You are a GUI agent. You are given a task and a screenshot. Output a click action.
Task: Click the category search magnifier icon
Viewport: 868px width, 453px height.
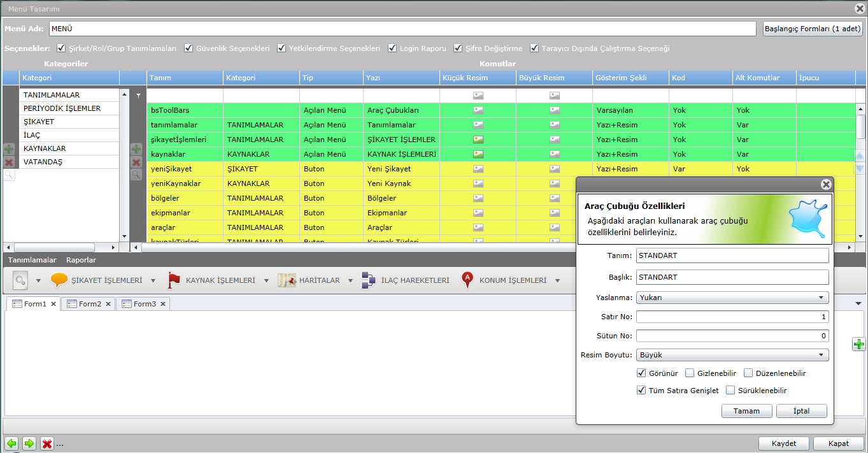click(x=9, y=175)
